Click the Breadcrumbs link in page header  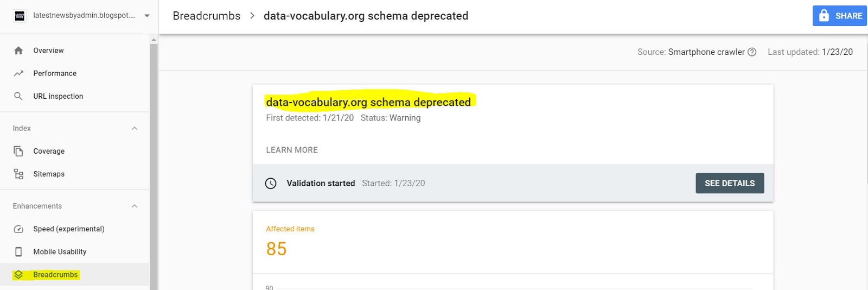click(207, 16)
